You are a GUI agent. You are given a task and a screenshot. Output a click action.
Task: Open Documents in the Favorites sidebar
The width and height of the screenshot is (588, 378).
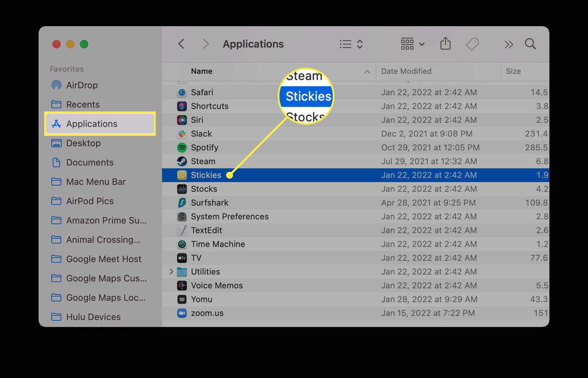(x=90, y=162)
